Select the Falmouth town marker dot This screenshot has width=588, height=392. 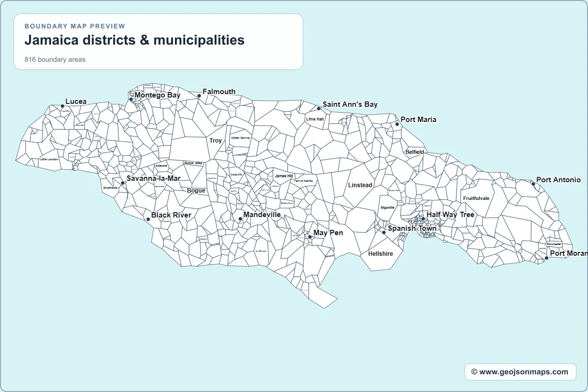coord(199,96)
